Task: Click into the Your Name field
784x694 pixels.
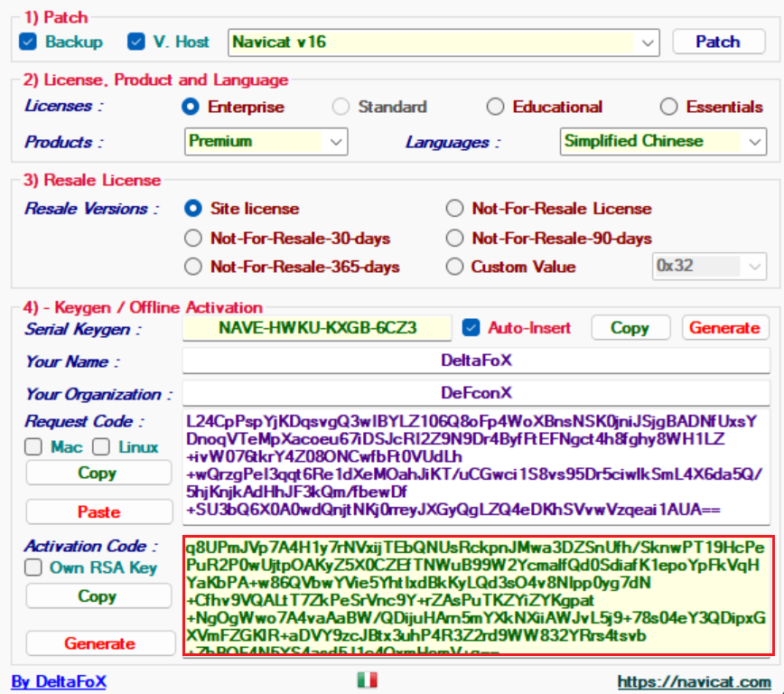Action: coord(476,361)
